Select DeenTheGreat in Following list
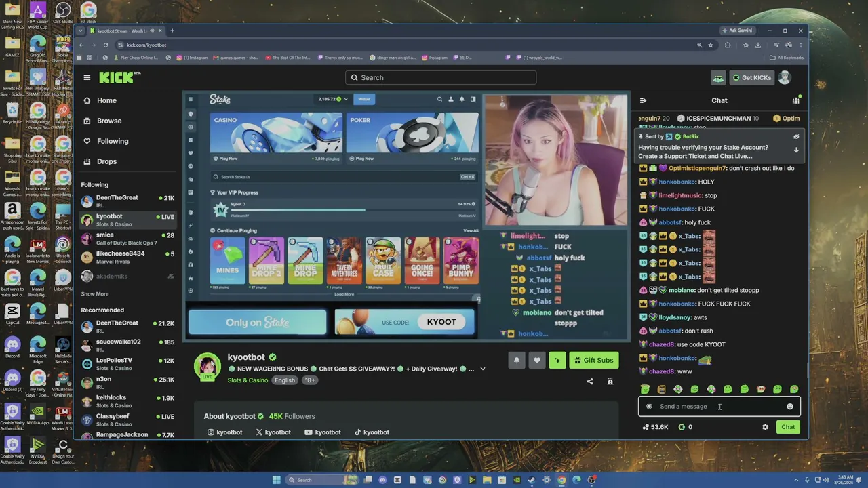Screen dimensions: 868x488 click(127, 201)
